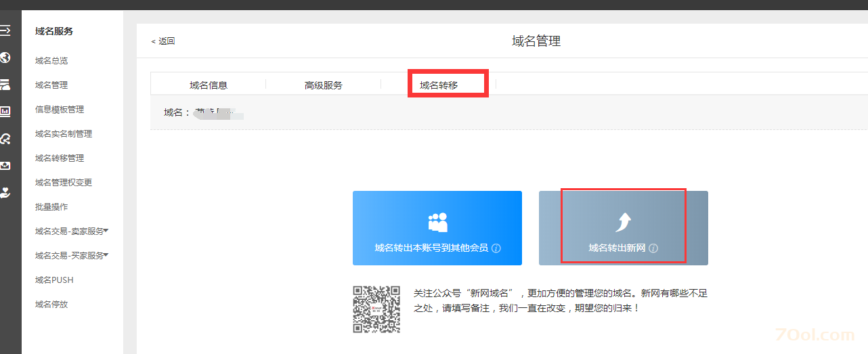
Task: Open the mail inbox icon in sidebar
Action: tap(5, 166)
